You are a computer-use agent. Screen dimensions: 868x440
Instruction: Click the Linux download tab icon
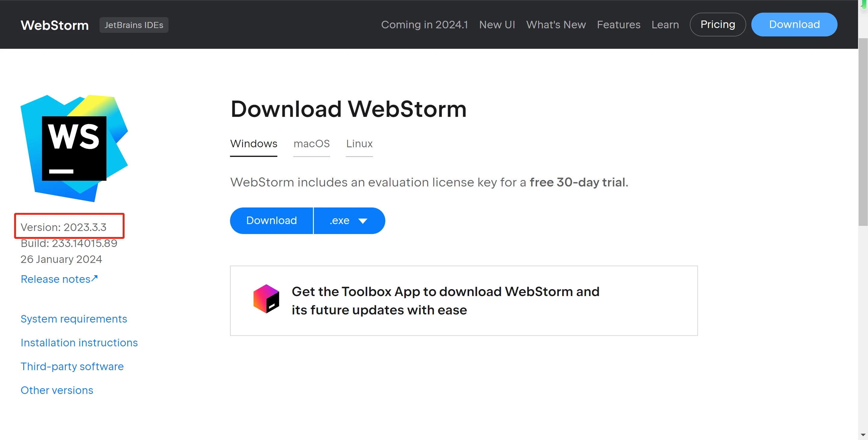360,143
